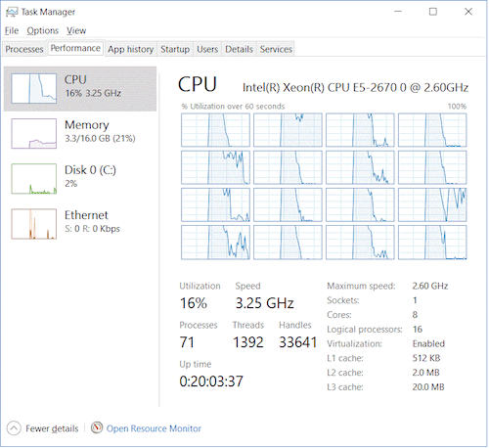Click the up time value 0:20:03:37
Image resolution: width=489 pixels, height=448 pixels.
[211, 381]
